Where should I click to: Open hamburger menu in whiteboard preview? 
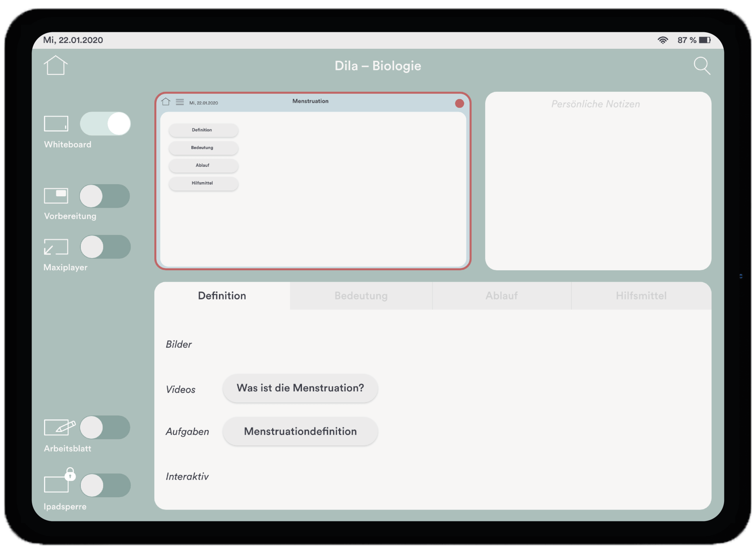tap(180, 102)
